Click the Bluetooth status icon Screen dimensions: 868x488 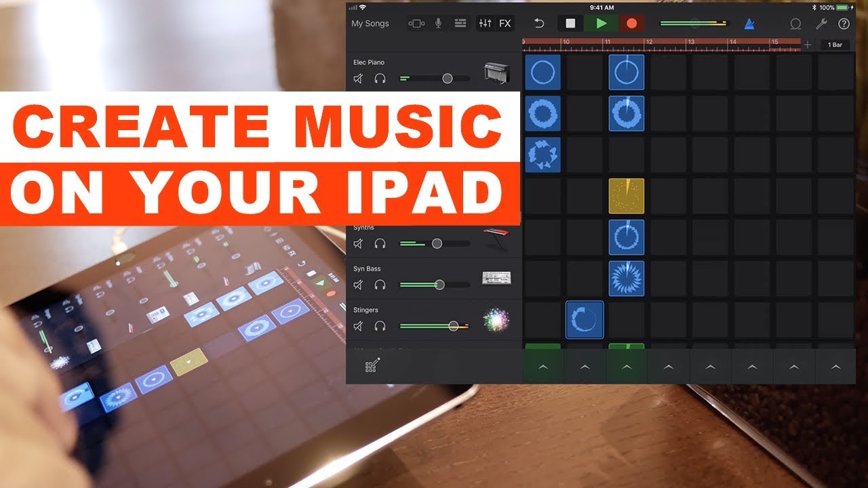(x=814, y=7)
